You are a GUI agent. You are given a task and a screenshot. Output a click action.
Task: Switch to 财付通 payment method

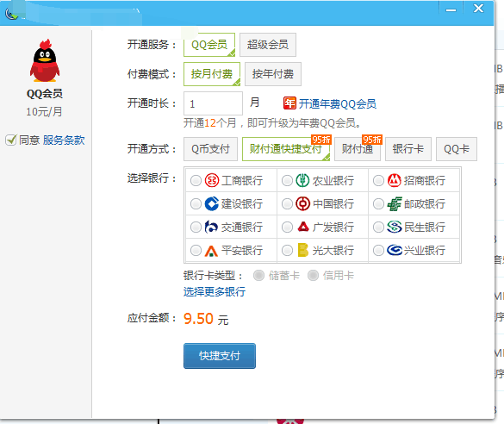[358, 149]
